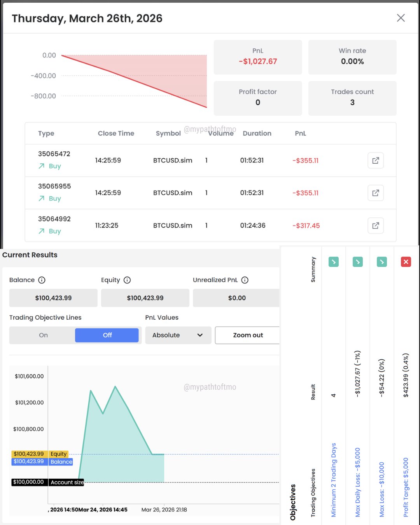Open trade 35064992 details link icon
This screenshot has width=420, height=525.
pyautogui.click(x=376, y=226)
